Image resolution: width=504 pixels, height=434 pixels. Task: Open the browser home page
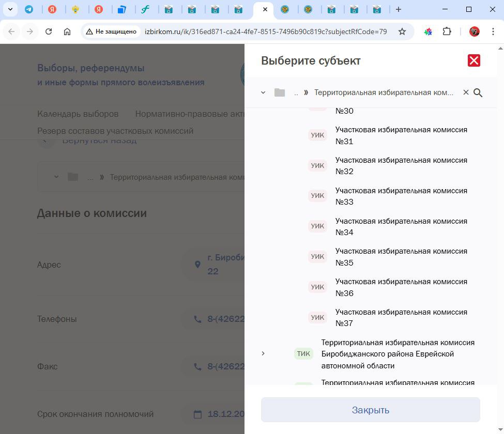point(67,32)
